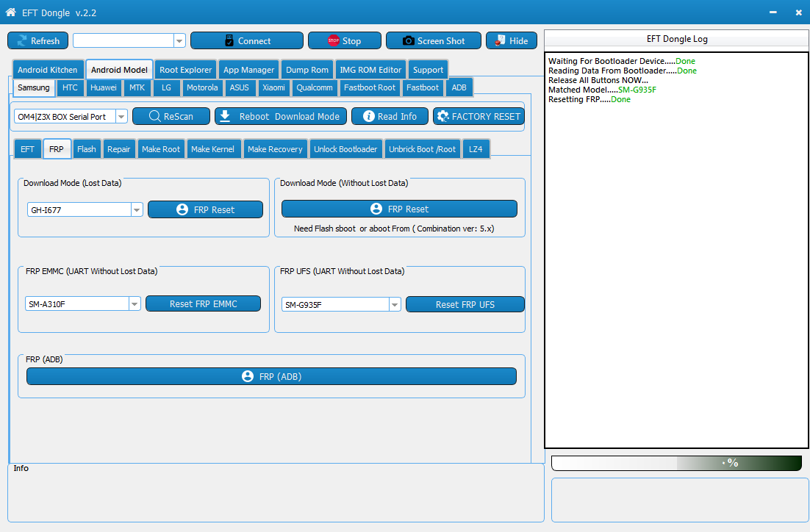The height and width of the screenshot is (532, 810).
Task: Click the Connect button with dongle icon
Action: pyautogui.click(x=247, y=41)
